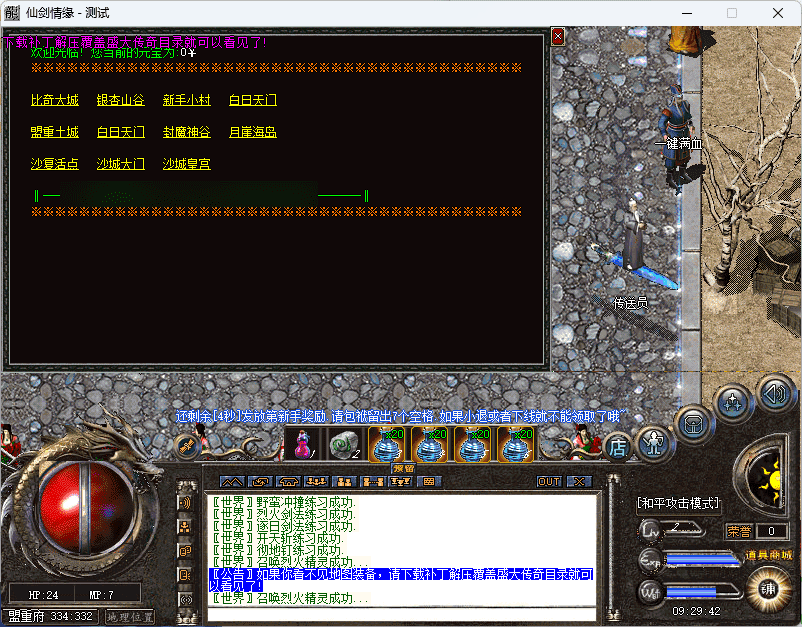Click the chat log vertical scrollbar
Screen dimensions: 802x627
point(611,546)
